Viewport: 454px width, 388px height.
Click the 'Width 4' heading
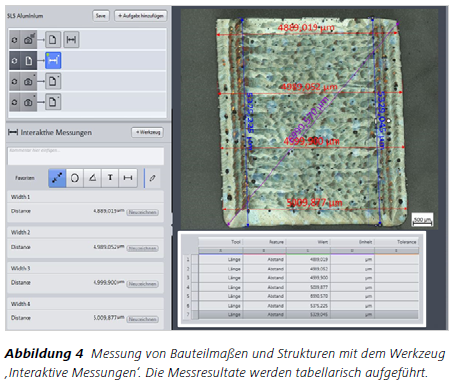(x=20, y=304)
